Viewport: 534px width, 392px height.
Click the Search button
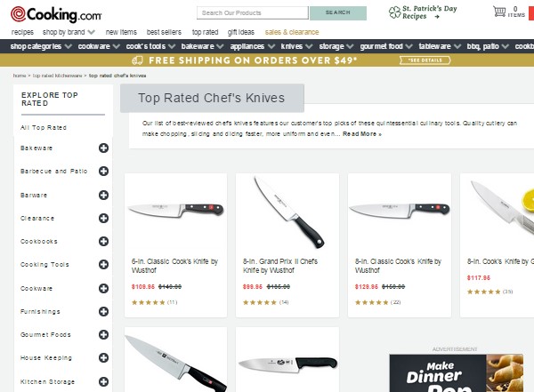(x=338, y=13)
